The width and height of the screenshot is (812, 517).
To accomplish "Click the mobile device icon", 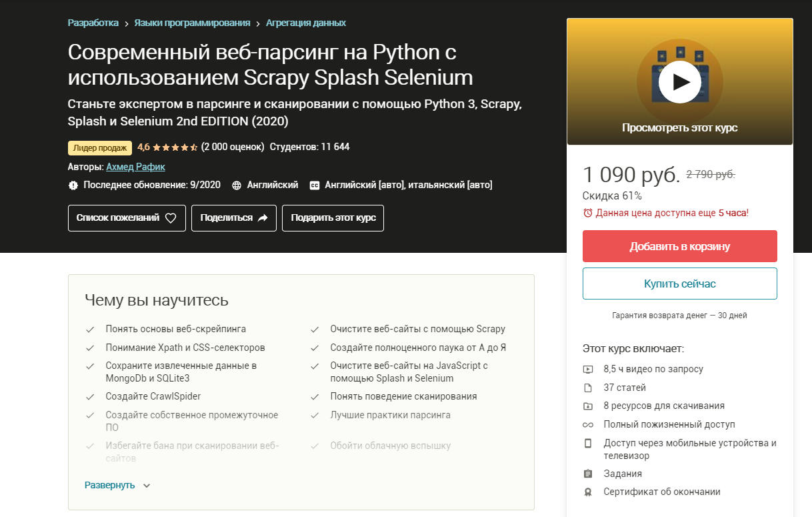I will pyautogui.click(x=587, y=443).
